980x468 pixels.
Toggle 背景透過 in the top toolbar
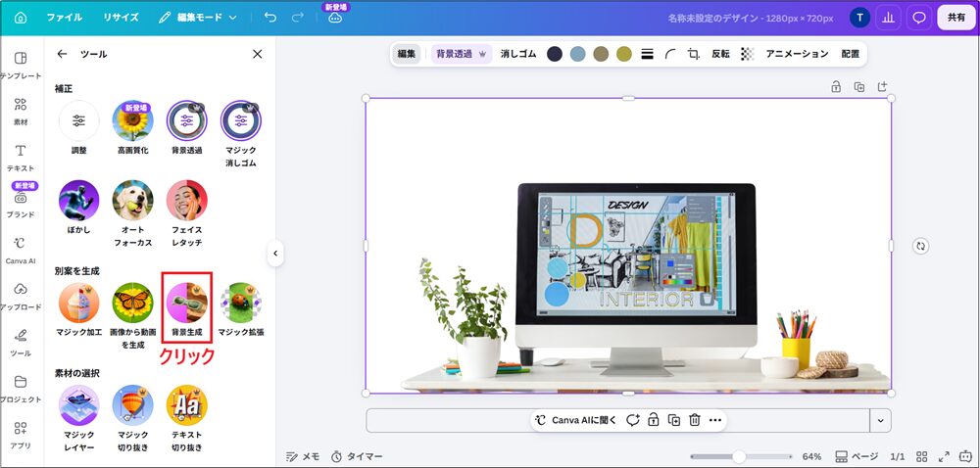coord(462,54)
